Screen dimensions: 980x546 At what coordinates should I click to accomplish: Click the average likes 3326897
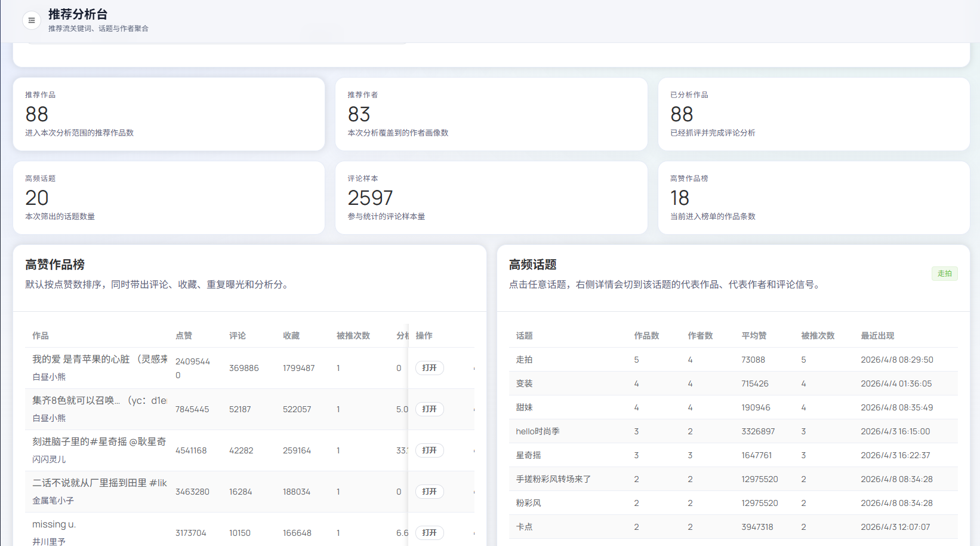758,431
